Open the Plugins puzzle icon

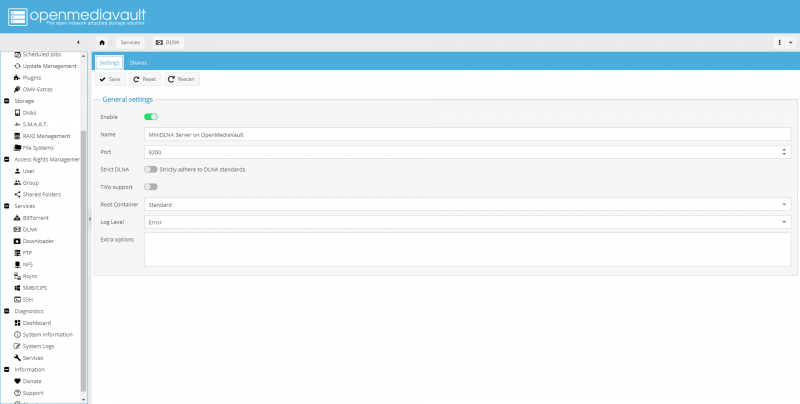17,78
